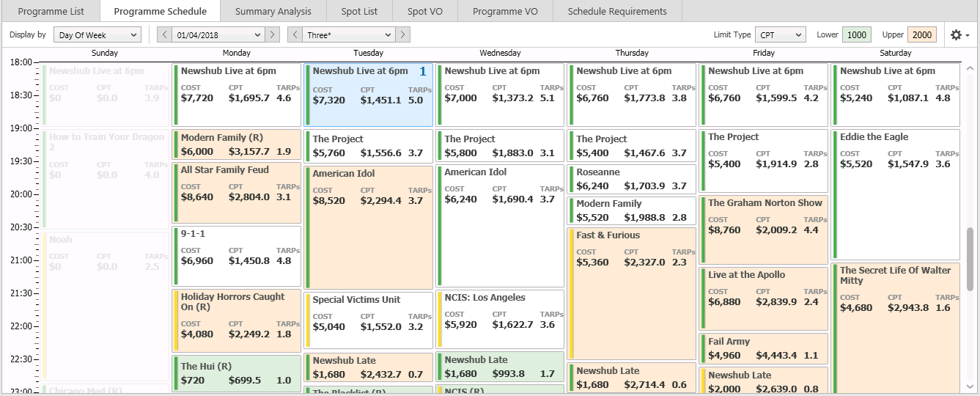The image size is (980, 396).
Task: Switch to next channel after Three*
Action: [402, 34]
